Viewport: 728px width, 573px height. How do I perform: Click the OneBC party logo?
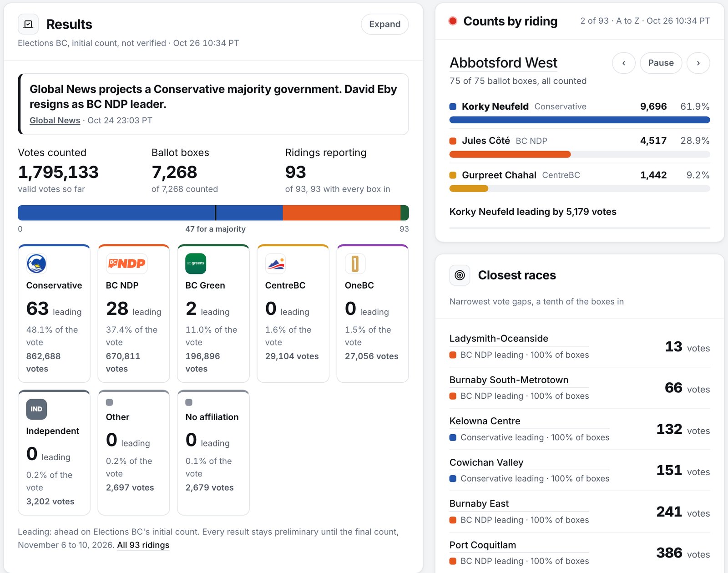click(x=355, y=264)
